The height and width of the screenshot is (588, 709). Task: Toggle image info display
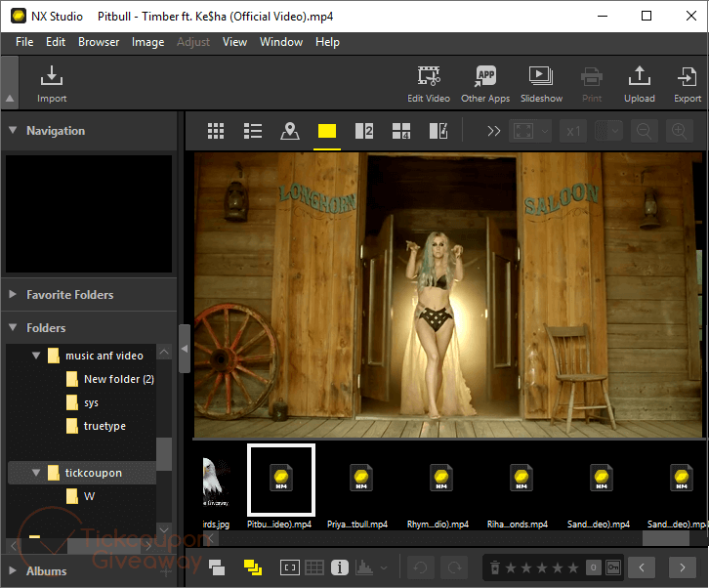(x=340, y=567)
